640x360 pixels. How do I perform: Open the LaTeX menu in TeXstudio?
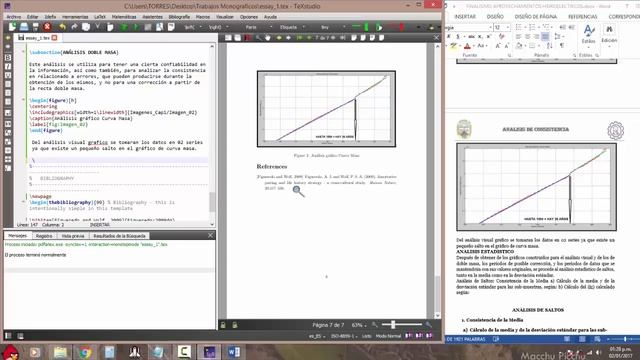pyautogui.click(x=100, y=17)
